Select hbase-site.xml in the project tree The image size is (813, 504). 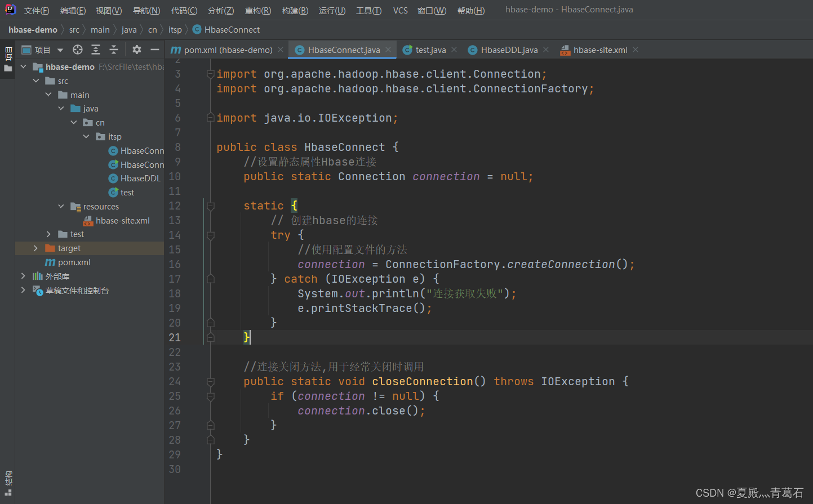tap(123, 221)
